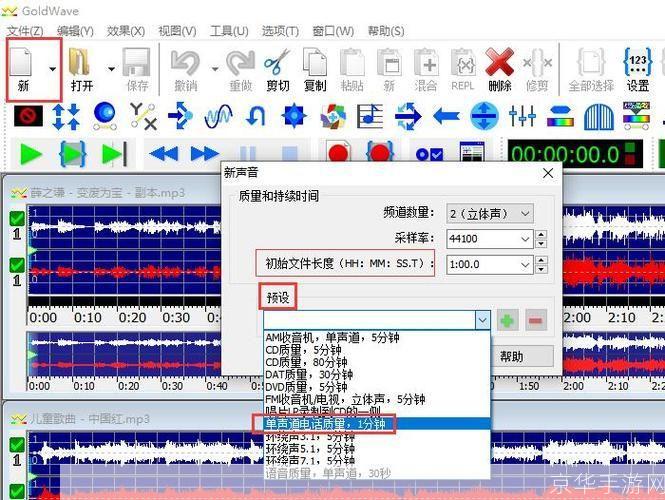Click the equalizer sliders effect icon
This screenshot has height=500, width=665.
522,116
